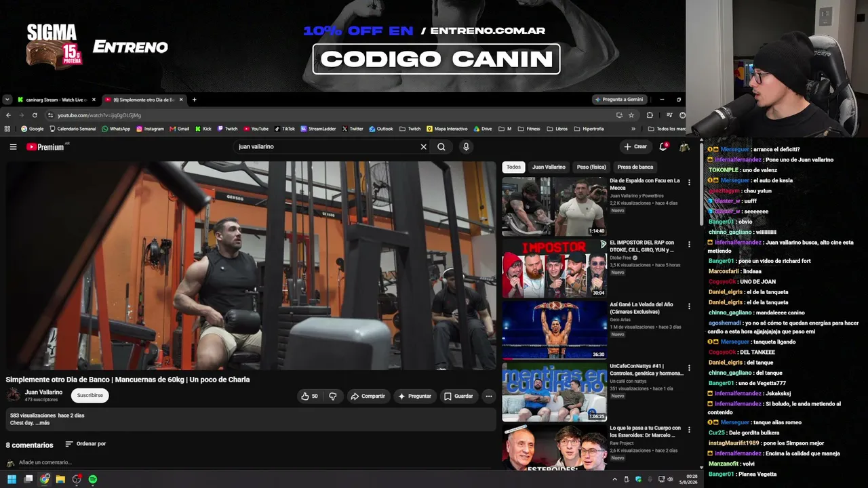This screenshot has height=488, width=868.
Task: Open the YouTube guide hamburger menu
Action: (x=13, y=146)
